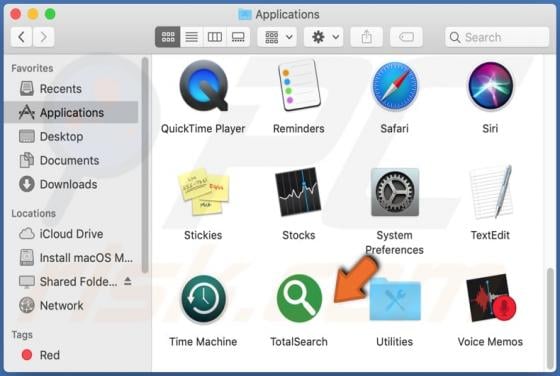Select the Siri app icon
This screenshot has height=376, width=560.
pyautogui.click(x=491, y=86)
